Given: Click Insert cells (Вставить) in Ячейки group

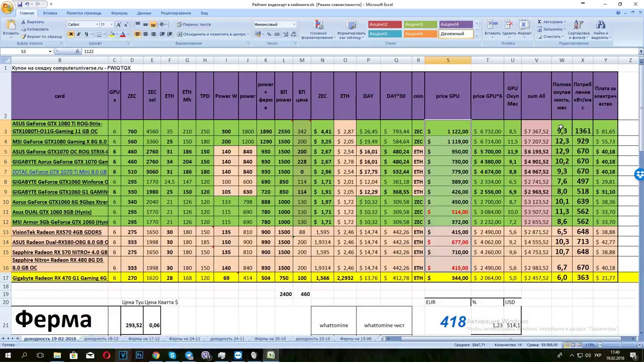Looking at the screenshot, I should pos(492,28).
